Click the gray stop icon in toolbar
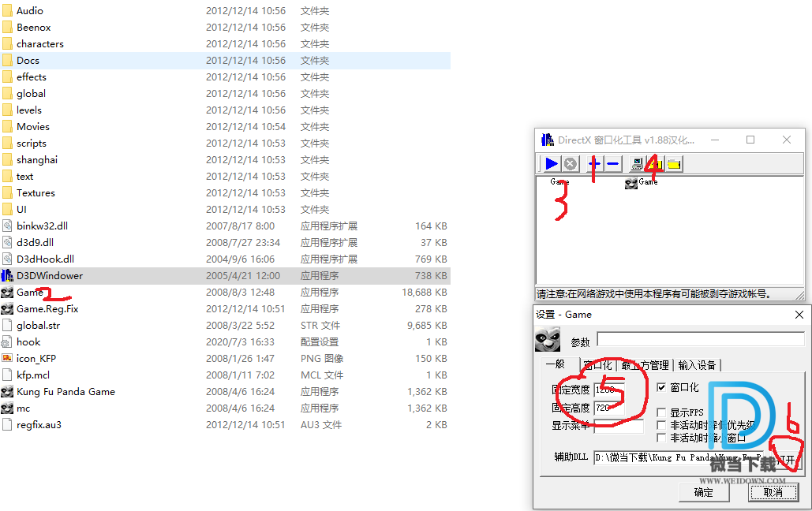Image resolution: width=812 pixels, height=511 pixels. (571, 164)
